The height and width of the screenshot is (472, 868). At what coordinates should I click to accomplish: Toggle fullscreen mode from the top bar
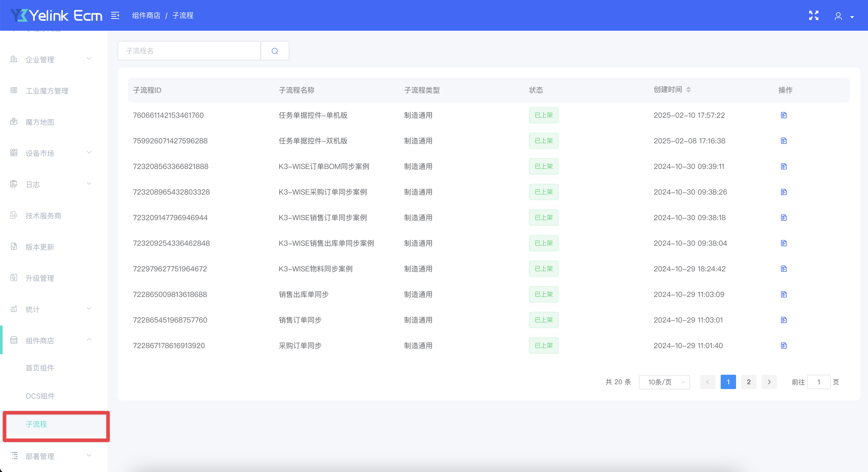(814, 15)
